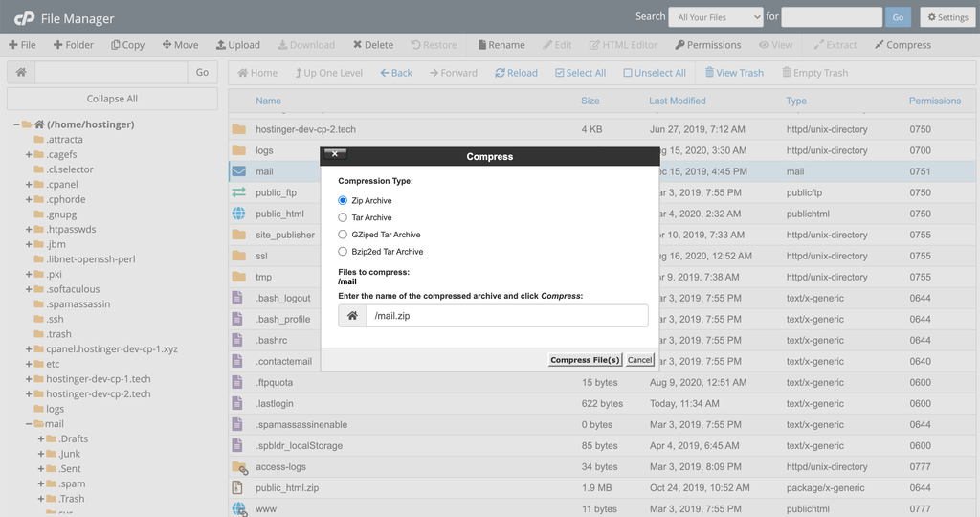Click the HTML Editor toolbar button
980x517 pixels.
tap(623, 45)
